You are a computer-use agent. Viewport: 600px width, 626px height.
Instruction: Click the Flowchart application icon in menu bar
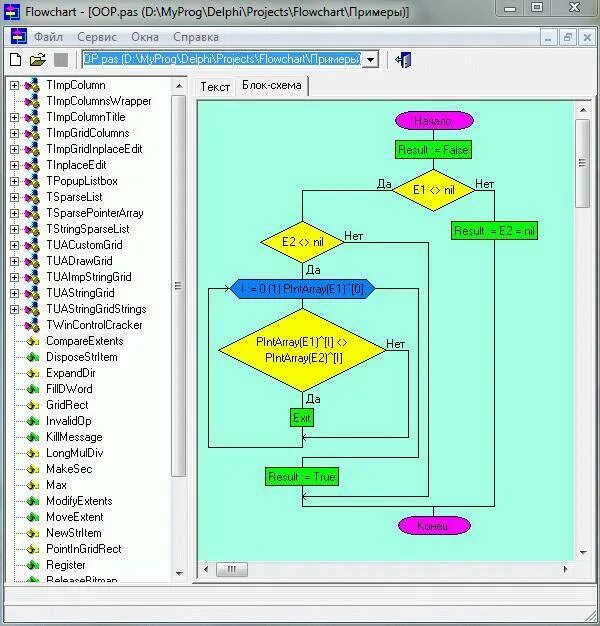tap(19, 36)
